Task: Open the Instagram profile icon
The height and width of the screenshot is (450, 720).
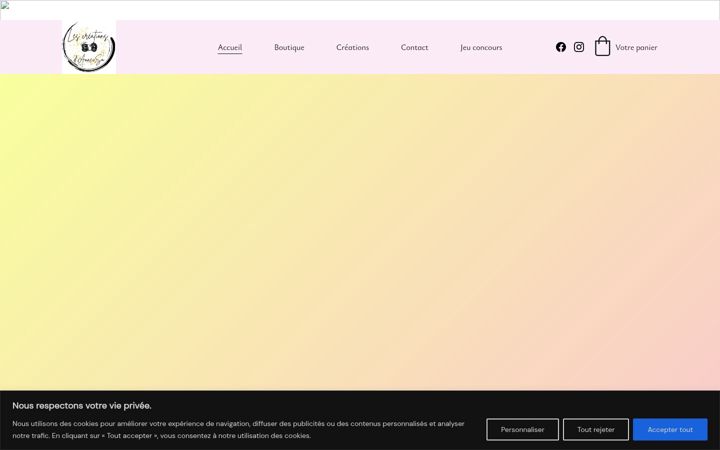Action: click(579, 47)
